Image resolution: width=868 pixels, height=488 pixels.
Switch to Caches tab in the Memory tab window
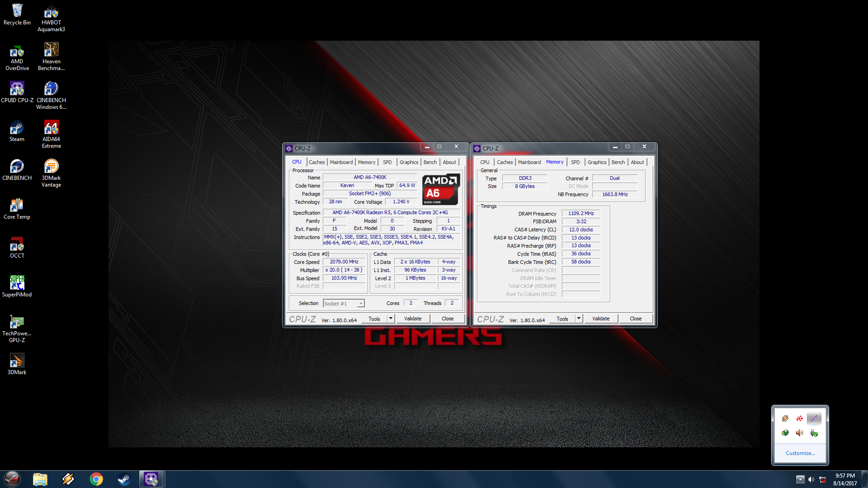505,162
